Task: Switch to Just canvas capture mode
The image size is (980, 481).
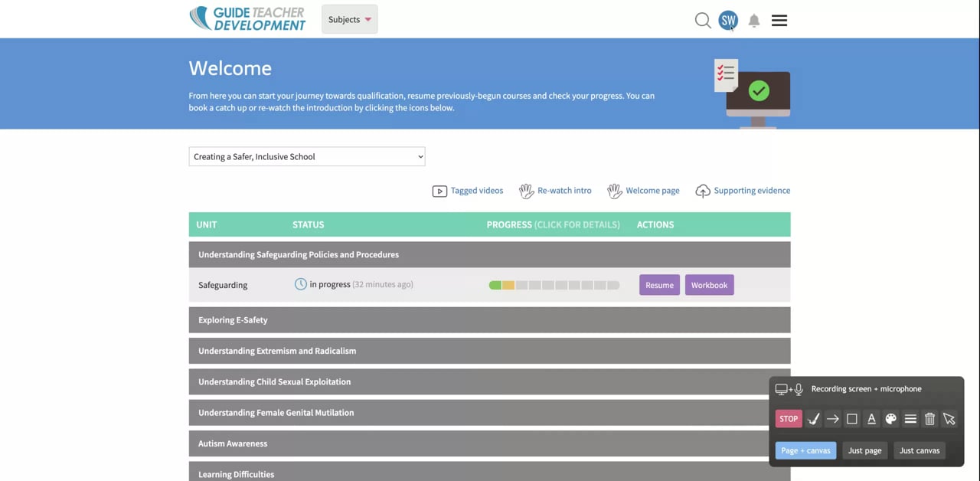Action: [x=920, y=450]
